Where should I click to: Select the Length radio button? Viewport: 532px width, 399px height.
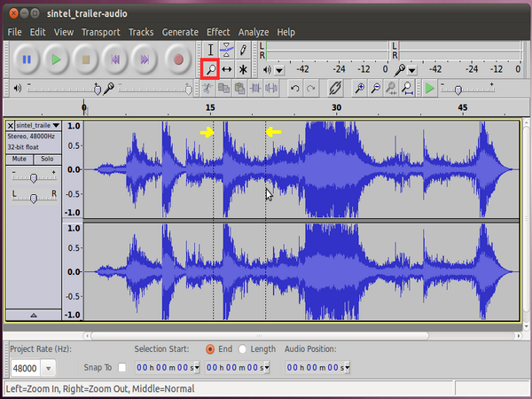point(243,349)
